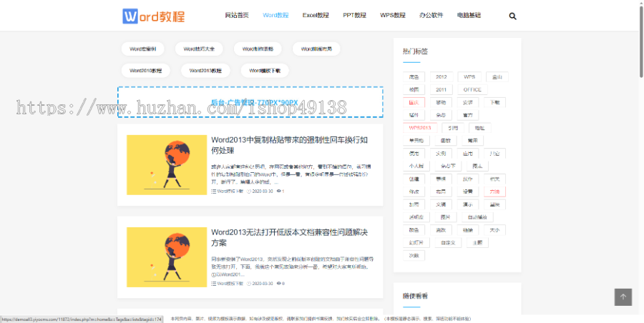Select the Word排版布局 category pill
The width and height of the screenshot is (644, 323).
[x=316, y=49]
